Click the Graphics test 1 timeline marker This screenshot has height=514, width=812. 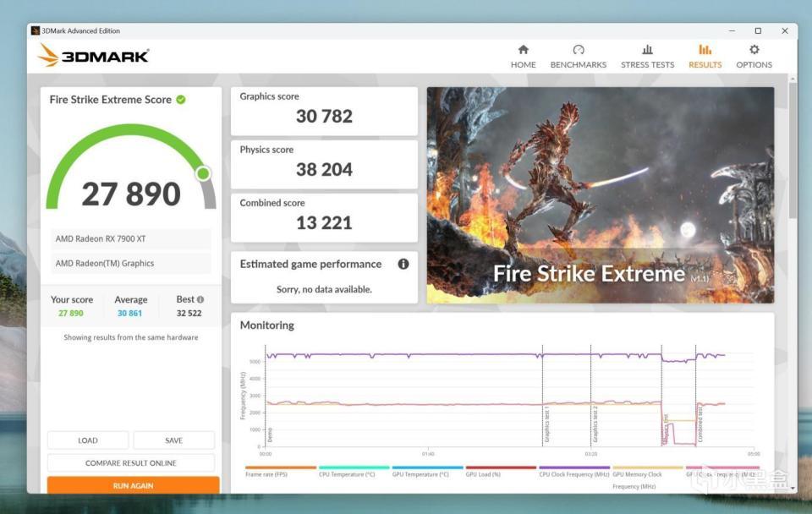click(x=546, y=424)
